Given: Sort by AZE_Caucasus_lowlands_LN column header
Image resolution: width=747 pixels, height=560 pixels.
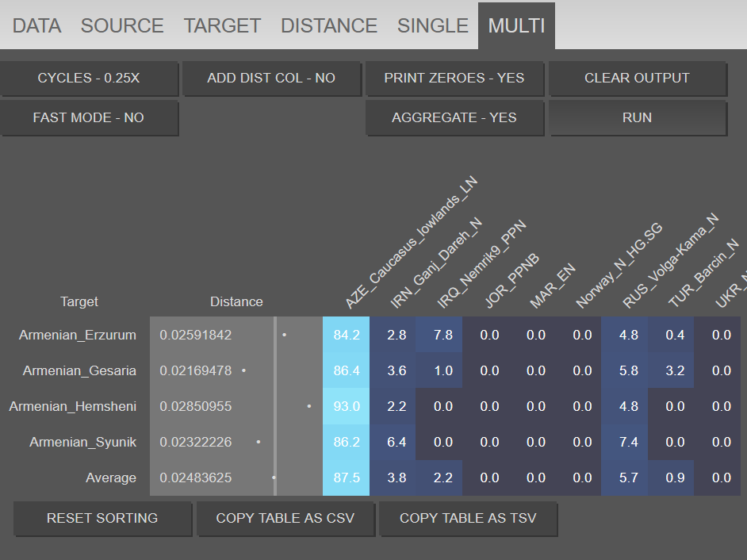Looking at the screenshot, I should tap(411, 243).
